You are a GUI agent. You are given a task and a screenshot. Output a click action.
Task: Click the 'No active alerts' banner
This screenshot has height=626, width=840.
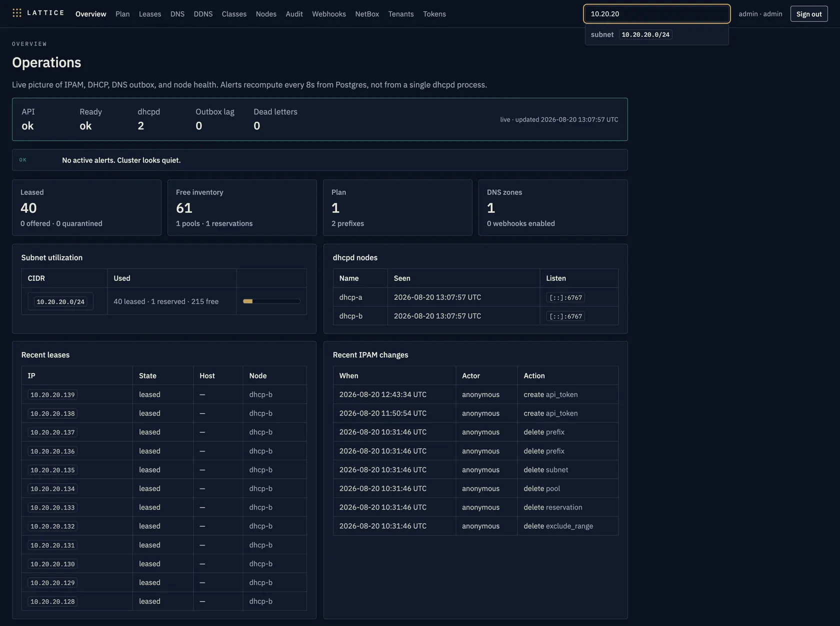320,160
